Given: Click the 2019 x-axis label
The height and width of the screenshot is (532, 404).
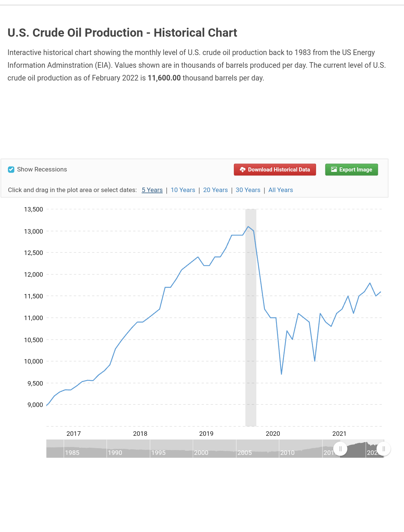Looking at the screenshot, I should coord(206,434).
